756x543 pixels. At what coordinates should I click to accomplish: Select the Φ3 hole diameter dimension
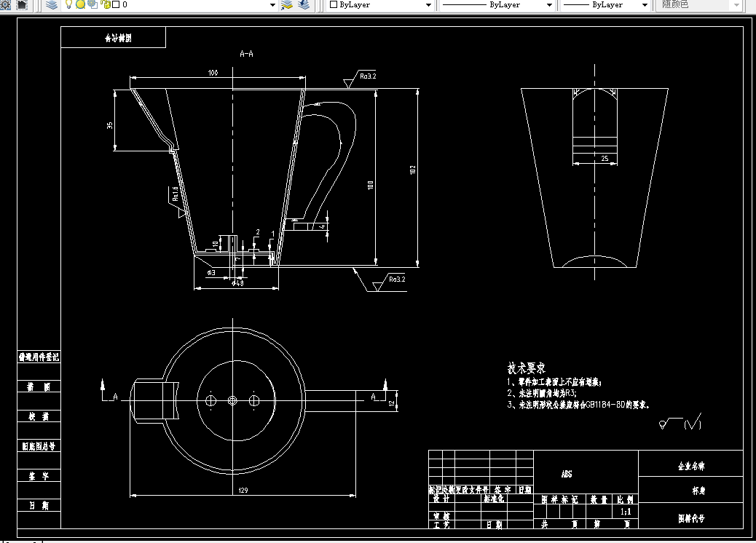point(211,272)
